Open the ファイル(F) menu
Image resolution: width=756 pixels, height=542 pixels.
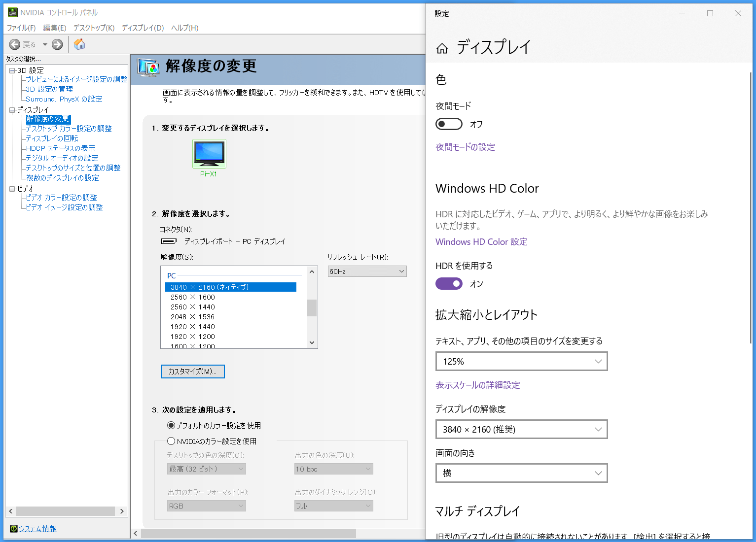point(21,28)
